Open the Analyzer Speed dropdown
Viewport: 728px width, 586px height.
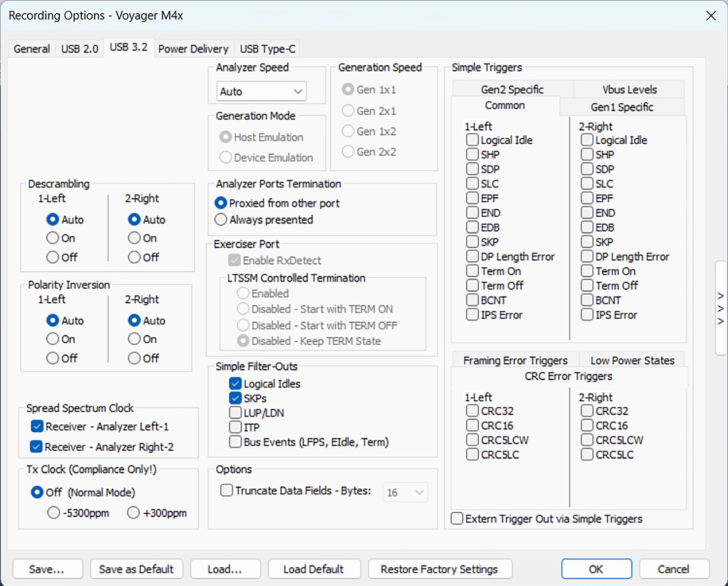point(261,91)
